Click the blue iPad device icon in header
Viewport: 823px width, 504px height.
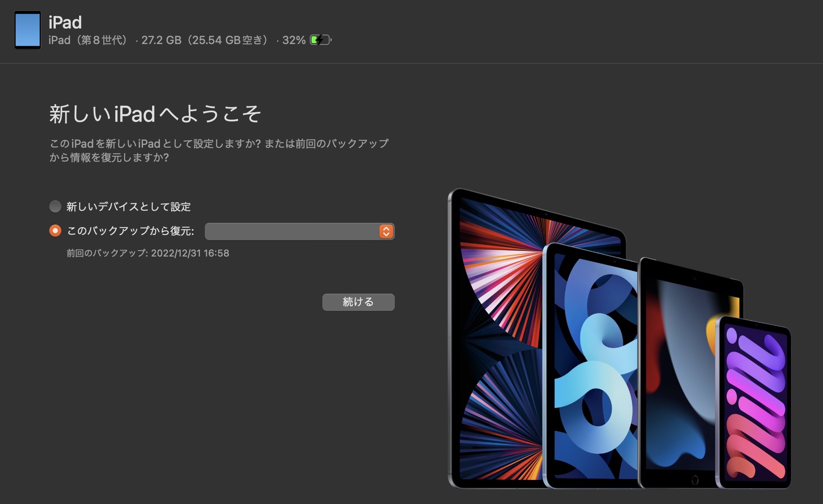28,30
